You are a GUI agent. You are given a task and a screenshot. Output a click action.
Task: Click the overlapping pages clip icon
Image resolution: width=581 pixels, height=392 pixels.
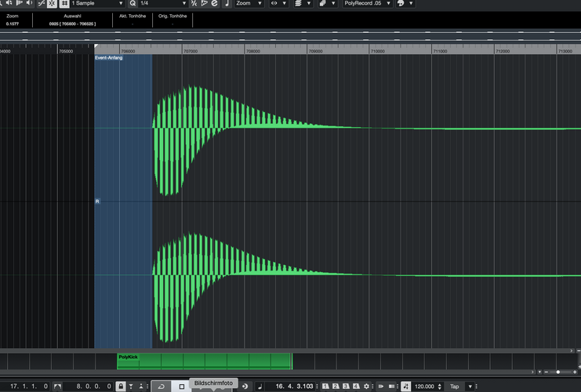pos(323,3)
